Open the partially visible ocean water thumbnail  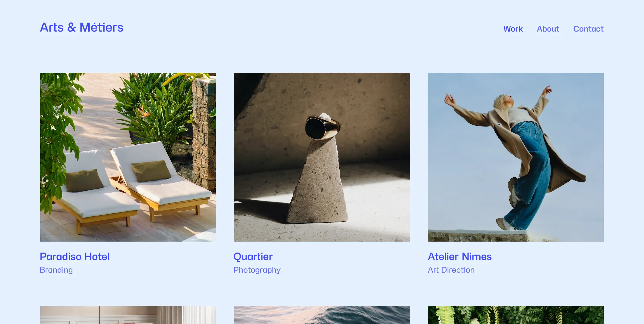point(322,315)
